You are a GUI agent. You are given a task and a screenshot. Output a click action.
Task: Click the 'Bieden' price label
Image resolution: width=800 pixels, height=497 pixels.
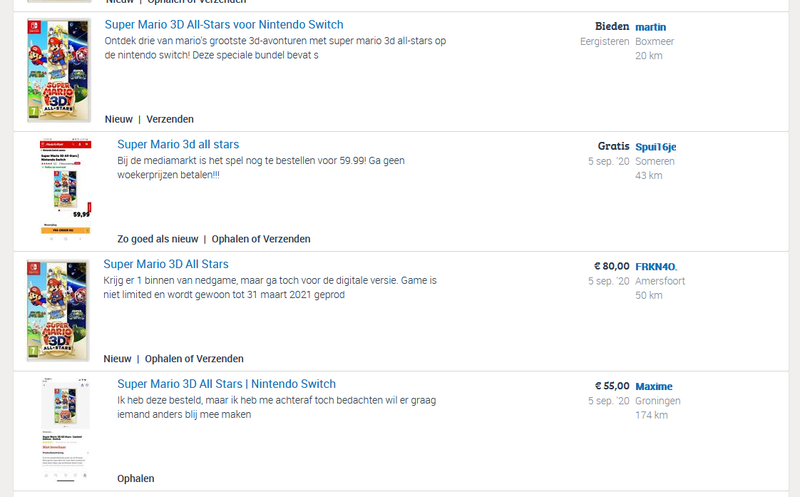click(x=611, y=27)
